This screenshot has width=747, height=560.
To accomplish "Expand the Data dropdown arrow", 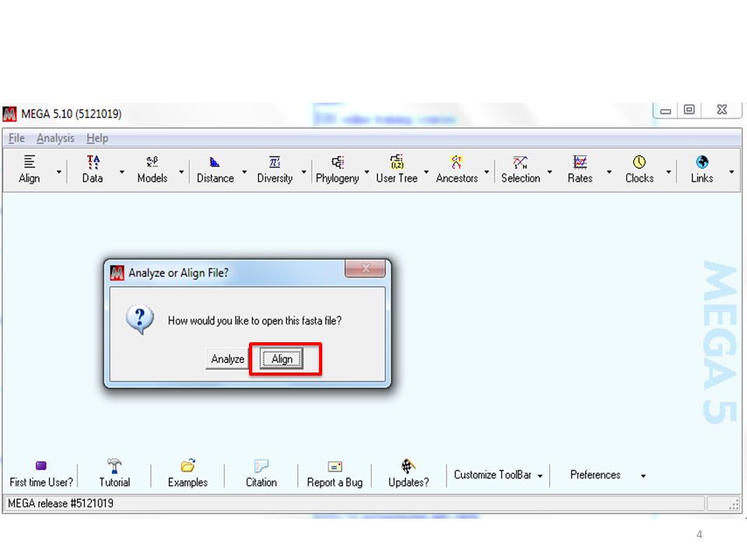I will click(122, 172).
